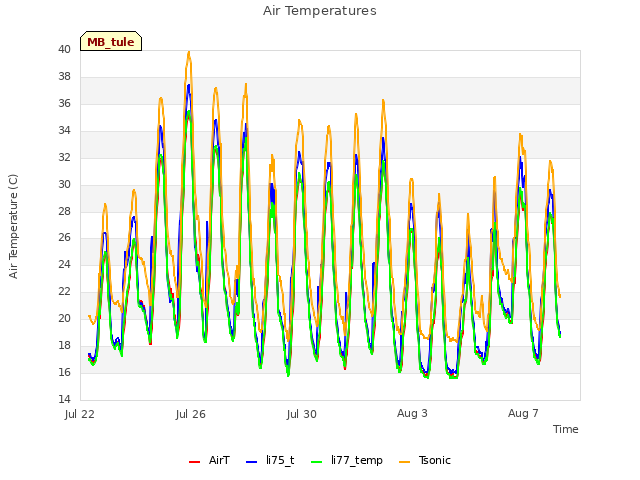Toggle the AirT legend entry
The height and width of the screenshot is (480, 640).
209,460
